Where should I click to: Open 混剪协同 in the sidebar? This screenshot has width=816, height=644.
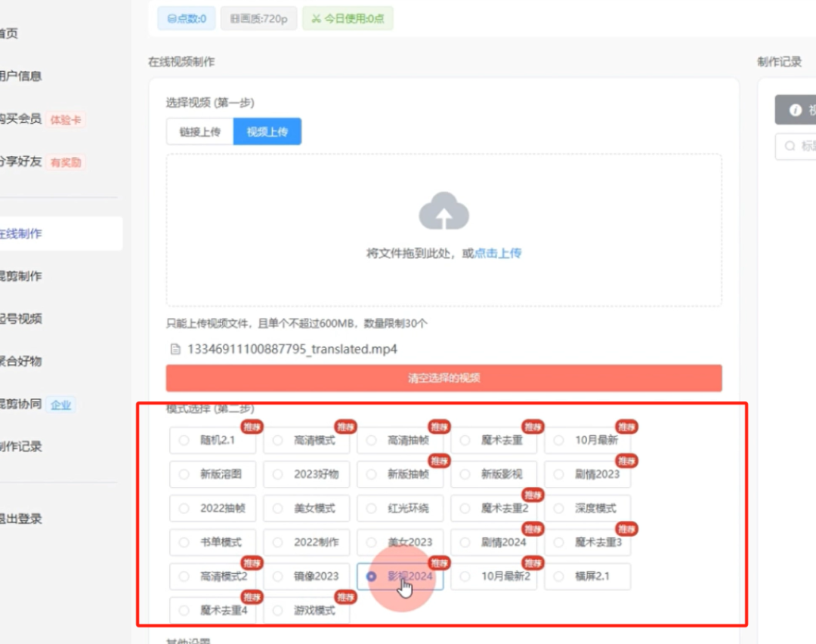click(x=21, y=404)
